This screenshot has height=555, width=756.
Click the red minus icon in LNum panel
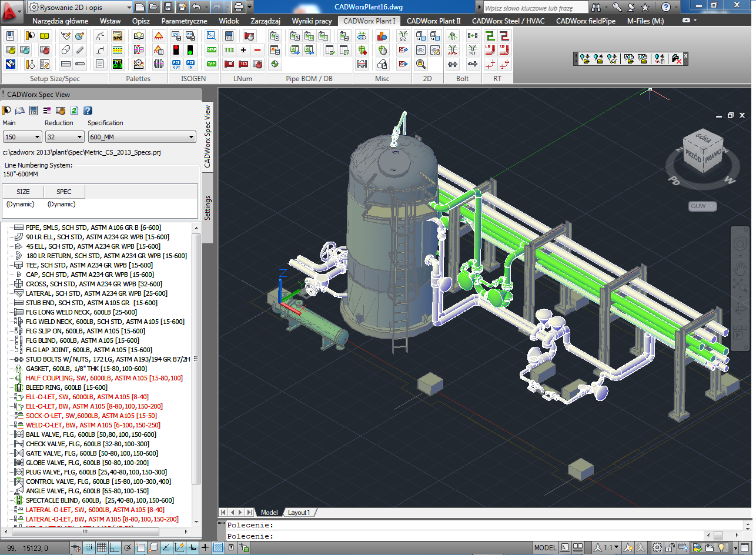(x=257, y=50)
